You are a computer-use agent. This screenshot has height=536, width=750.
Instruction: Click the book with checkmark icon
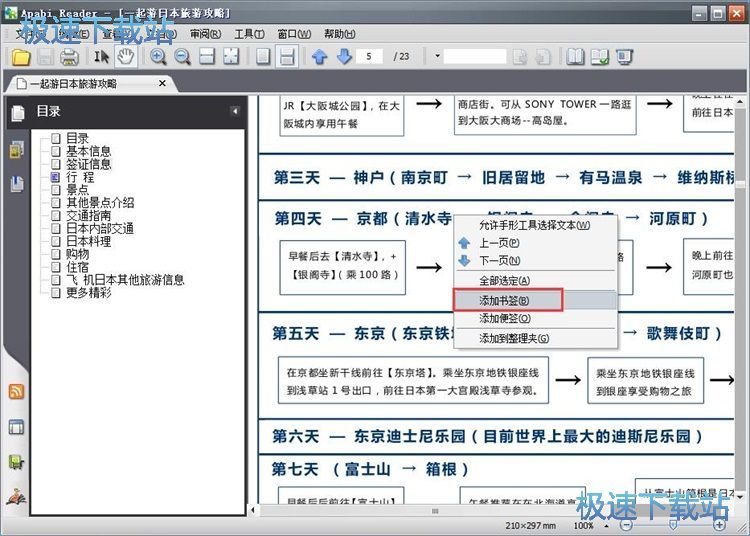[x=600, y=57]
